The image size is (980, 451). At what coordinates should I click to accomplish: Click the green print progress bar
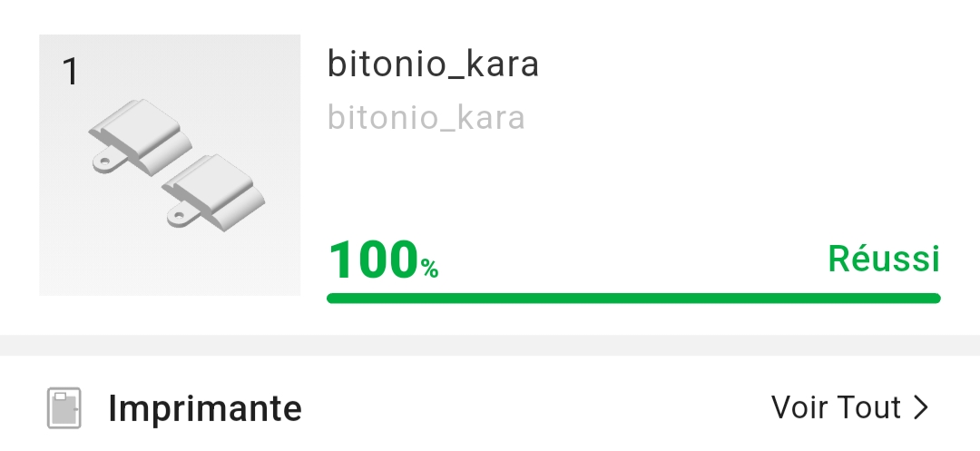633,298
